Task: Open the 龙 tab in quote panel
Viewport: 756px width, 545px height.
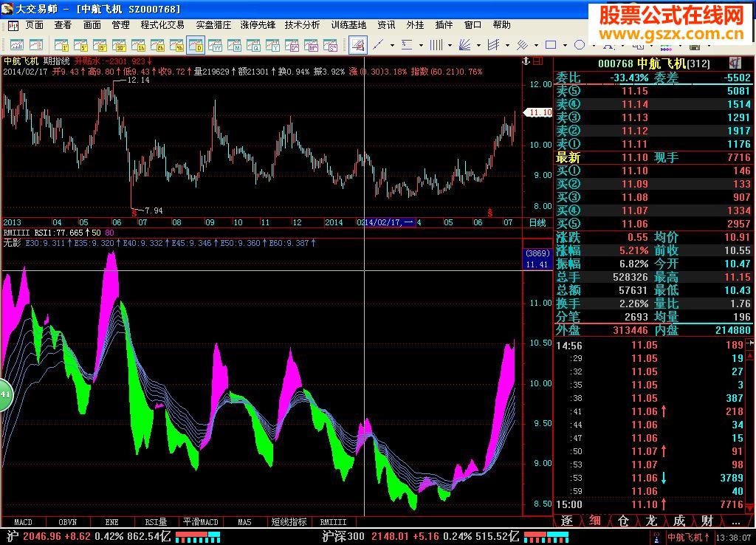Action: 651,521
